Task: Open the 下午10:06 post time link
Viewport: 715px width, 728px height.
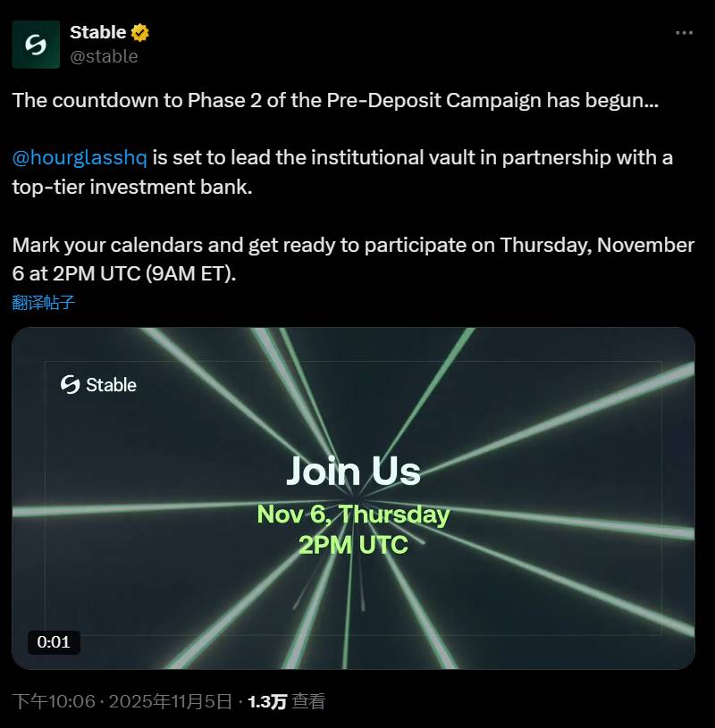Action: tap(54, 701)
